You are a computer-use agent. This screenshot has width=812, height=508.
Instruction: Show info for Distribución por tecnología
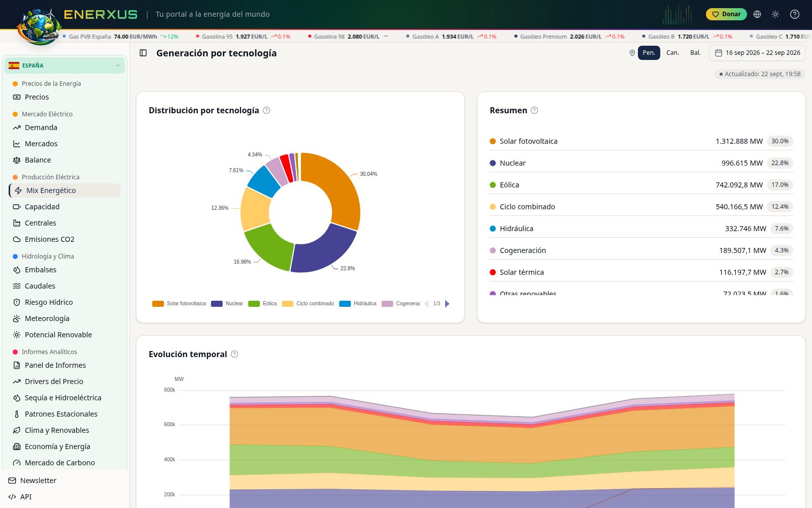point(266,110)
